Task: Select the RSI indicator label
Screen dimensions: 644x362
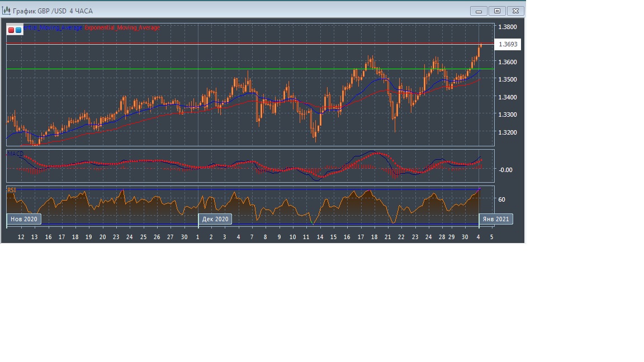Action: pyautogui.click(x=12, y=190)
